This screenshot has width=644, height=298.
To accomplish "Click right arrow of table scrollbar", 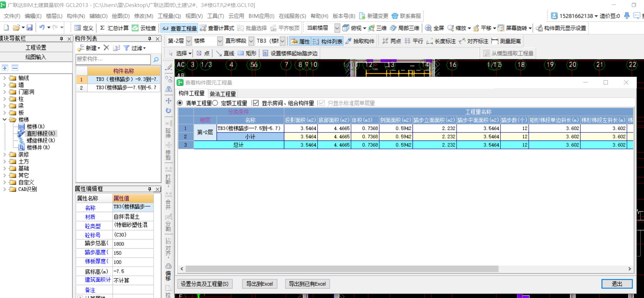I will (629, 269).
